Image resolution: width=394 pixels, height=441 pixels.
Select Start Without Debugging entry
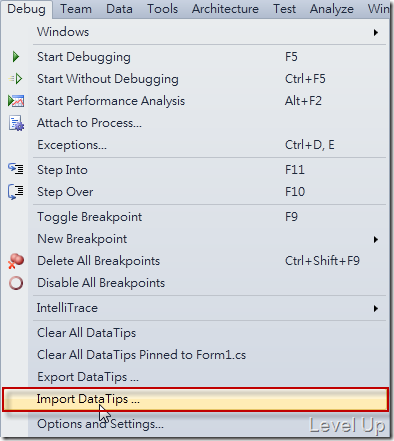(x=209, y=79)
